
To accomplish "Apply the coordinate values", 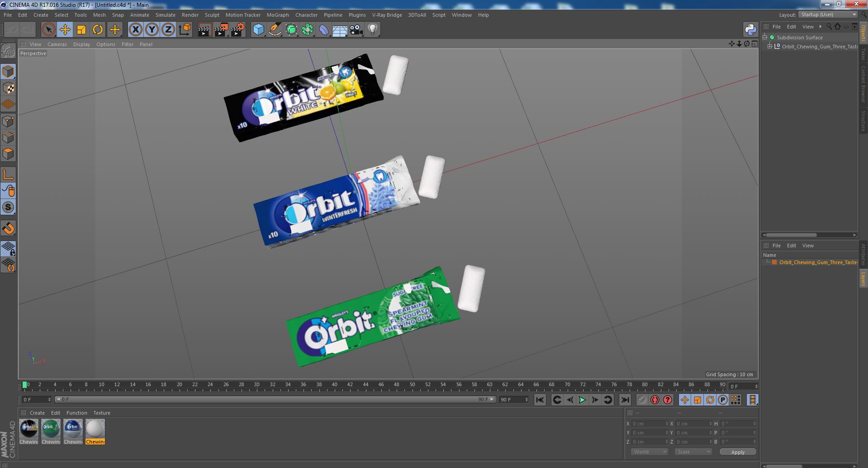I will [x=738, y=452].
